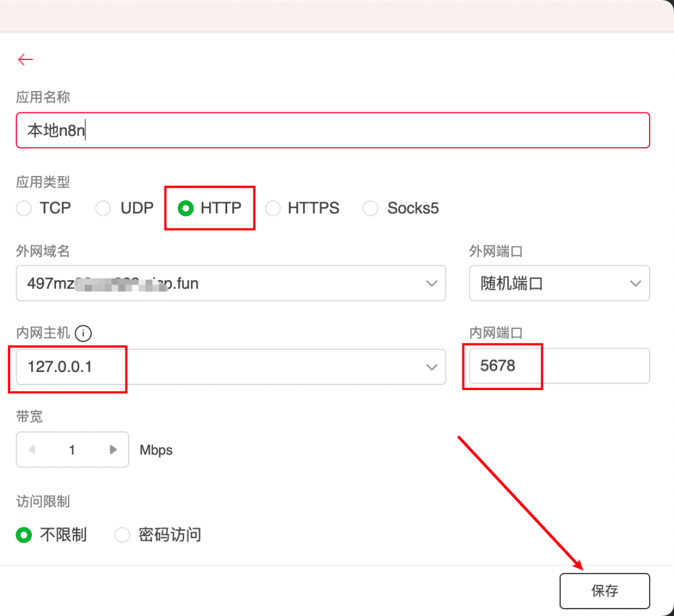The height and width of the screenshot is (616, 674).
Task: Expand the 外网端口 随机端口 dropdown
Action: [635, 283]
